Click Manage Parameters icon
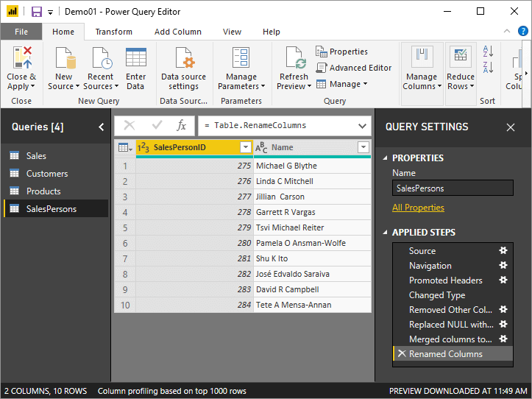The width and height of the screenshot is (532, 399). coord(241,57)
